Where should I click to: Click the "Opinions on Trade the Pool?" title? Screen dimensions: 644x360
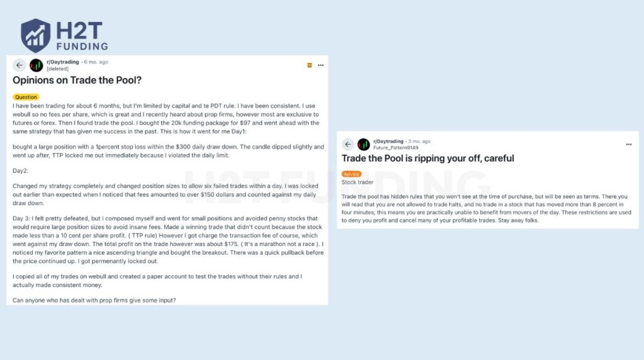[x=77, y=81]
